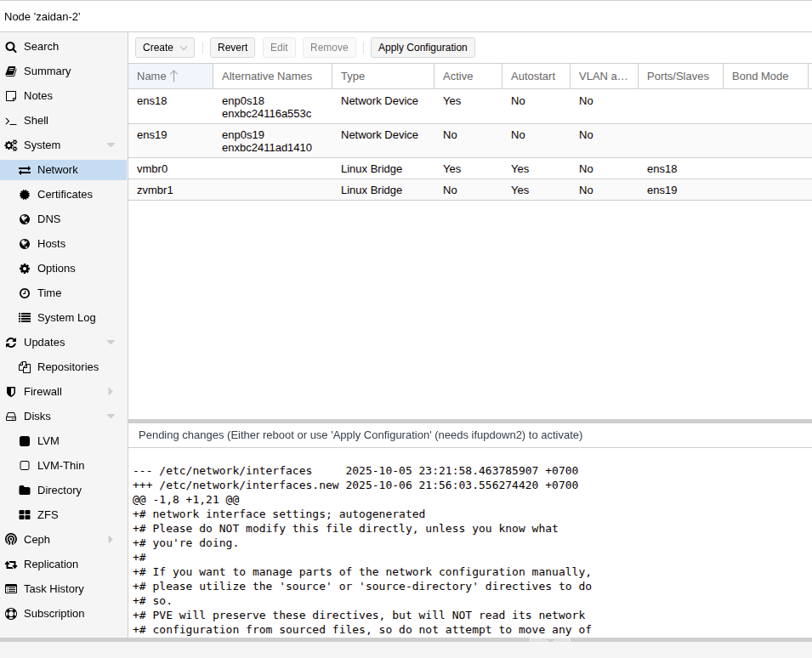The height and width of the screenshot is (658, 812).
Task: Click the Notes sticky-note icon
Action: click(11, 96)
